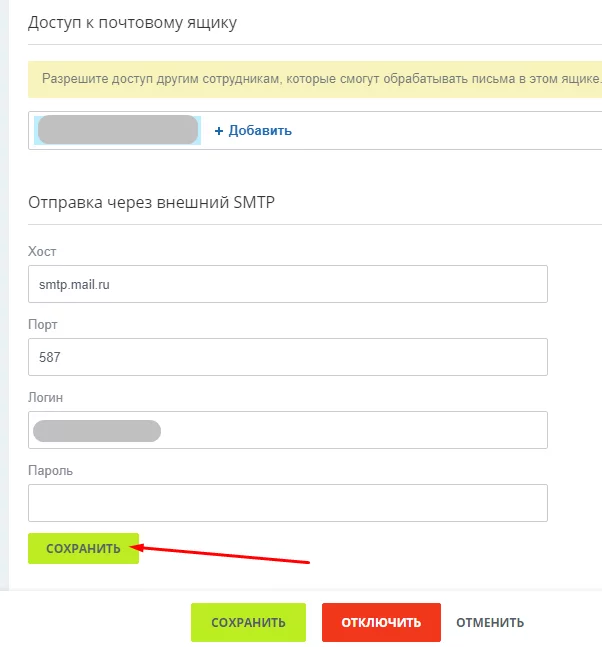Click the Добавить link text
Image resolution: width=602 pixels, height=647 pixels.
(259, 131)
